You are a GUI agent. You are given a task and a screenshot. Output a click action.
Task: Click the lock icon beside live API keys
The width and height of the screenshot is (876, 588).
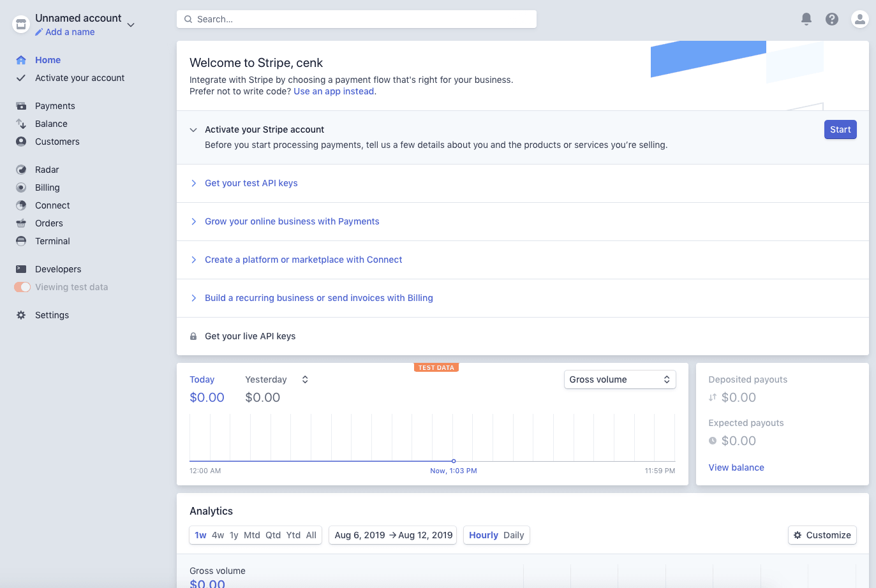[193, 336]
